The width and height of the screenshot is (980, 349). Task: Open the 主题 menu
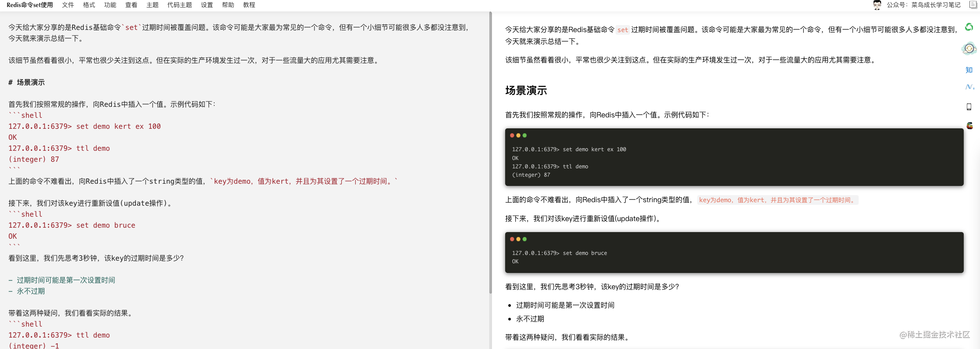(x=153, y=5)
